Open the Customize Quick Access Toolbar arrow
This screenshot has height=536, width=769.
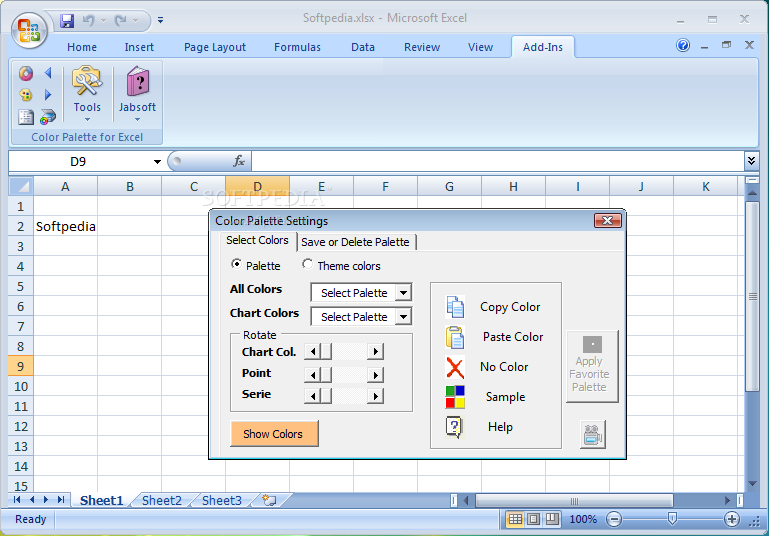click(x=160, y=21)
